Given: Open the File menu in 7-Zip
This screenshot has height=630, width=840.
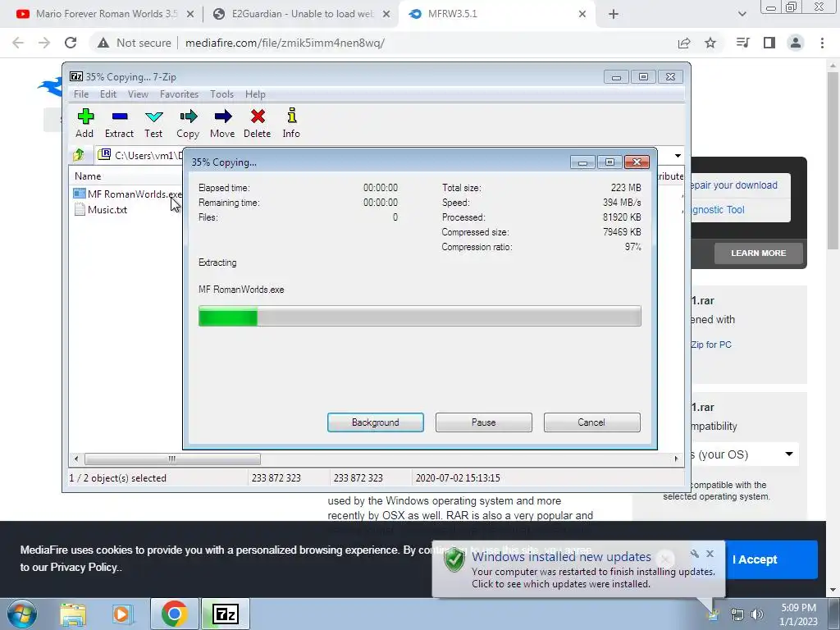Looking at the screenshot, I should (x=81, y=94).
